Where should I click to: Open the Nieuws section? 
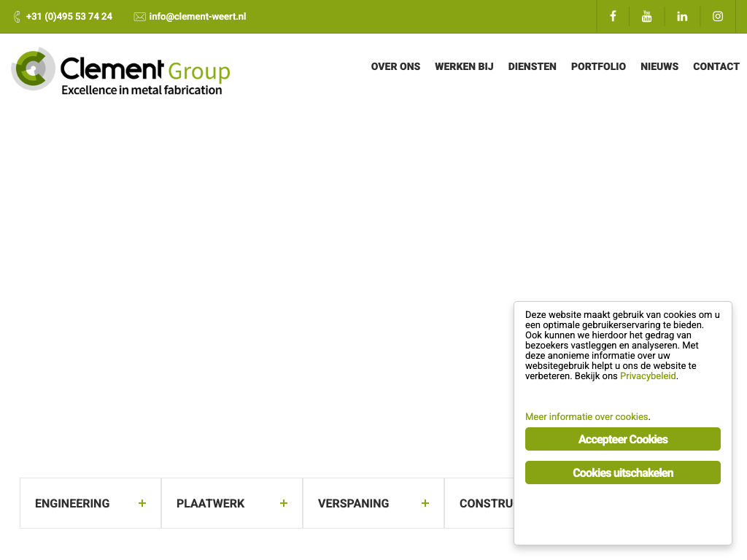(x=659, y=66)
